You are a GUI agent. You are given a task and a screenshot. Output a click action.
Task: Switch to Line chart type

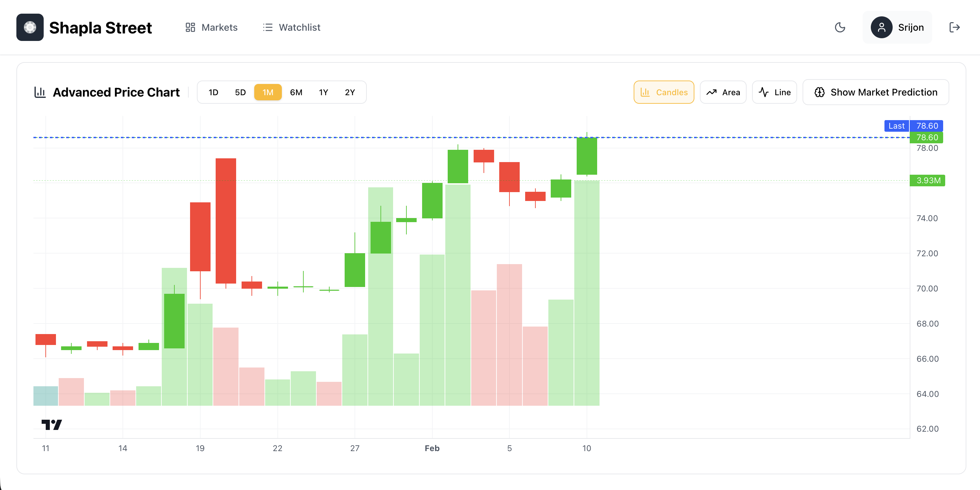(774, 92)
